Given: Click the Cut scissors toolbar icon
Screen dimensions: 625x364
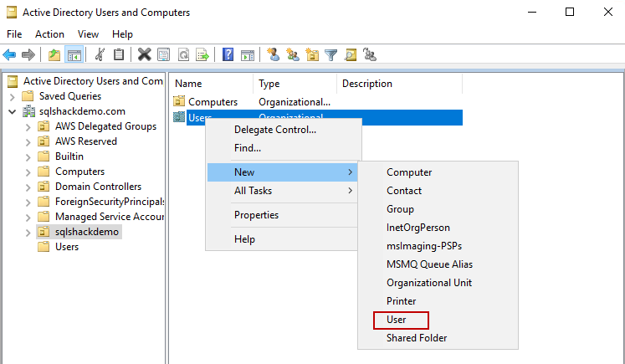Looking at the screenshot, I should pos(100,55).
